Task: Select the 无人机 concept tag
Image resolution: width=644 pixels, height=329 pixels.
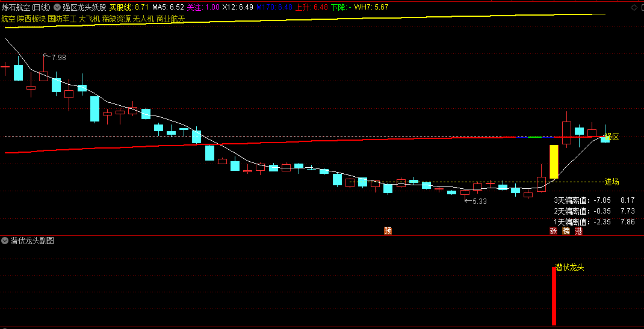Action: click(143, 19)
